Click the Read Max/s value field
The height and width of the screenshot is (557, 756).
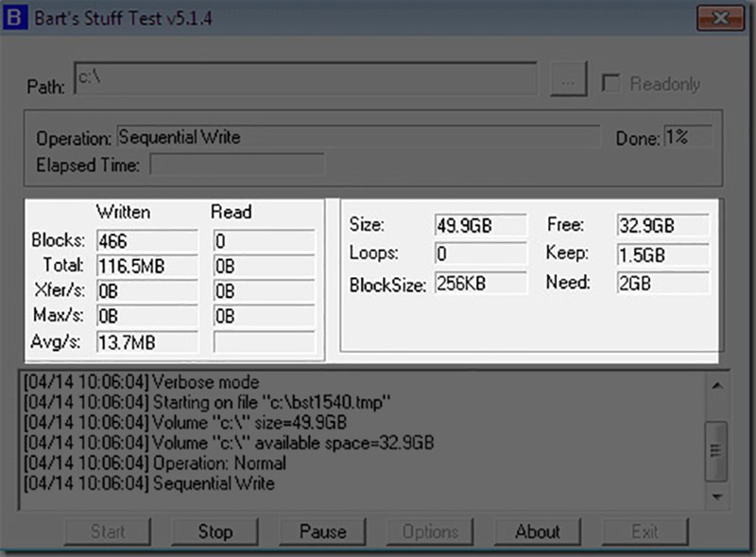point(265,316)
